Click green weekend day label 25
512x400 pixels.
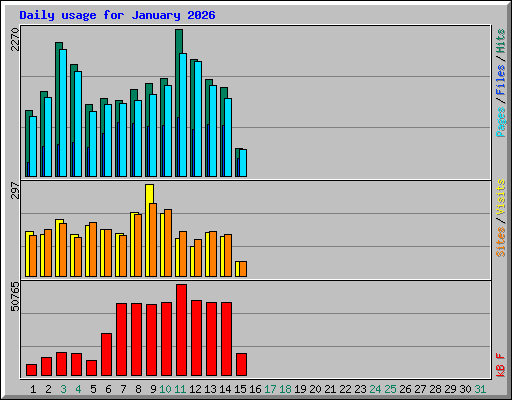pos(390,389)
